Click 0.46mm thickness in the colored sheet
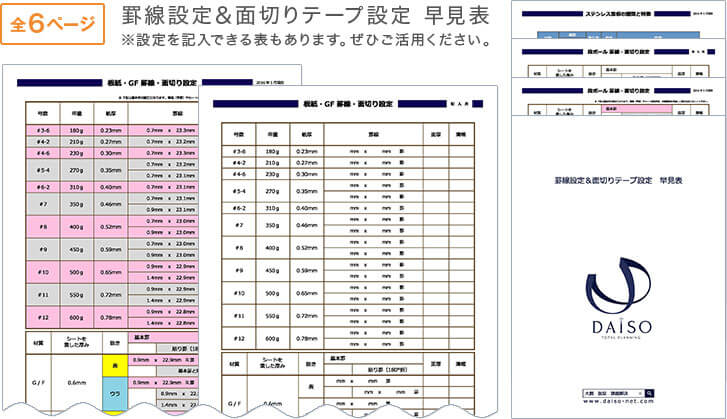The image size is (727, 419). tap(111, 204)
